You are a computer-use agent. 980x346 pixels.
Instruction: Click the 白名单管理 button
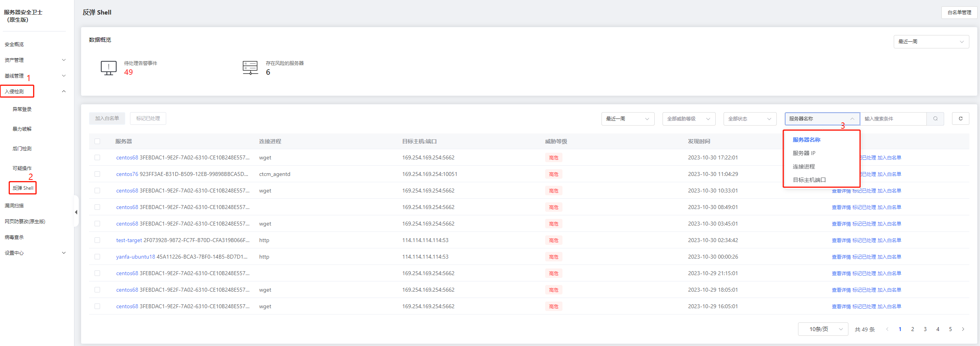coord(959,13)
